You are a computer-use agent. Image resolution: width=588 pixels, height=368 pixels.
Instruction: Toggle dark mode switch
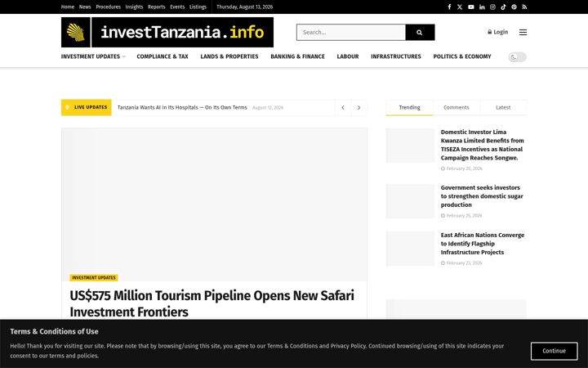pos(518,56)
